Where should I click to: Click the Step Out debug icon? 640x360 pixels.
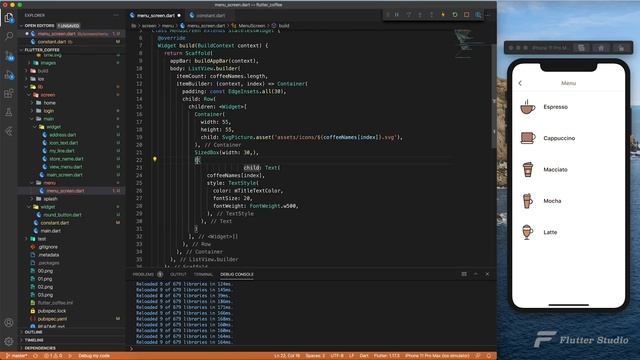click(x=431, y=15)
